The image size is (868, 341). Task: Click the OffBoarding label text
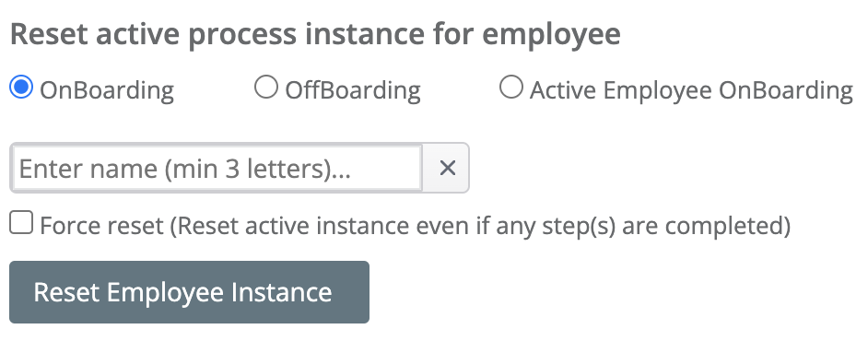click(353, 89)
